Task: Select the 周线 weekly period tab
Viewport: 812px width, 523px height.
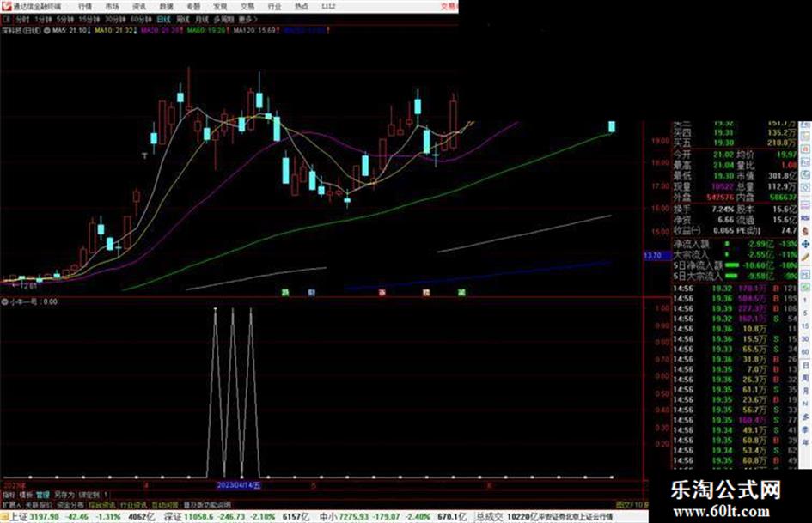Action: pyautogui.click(x=183, y=19)
